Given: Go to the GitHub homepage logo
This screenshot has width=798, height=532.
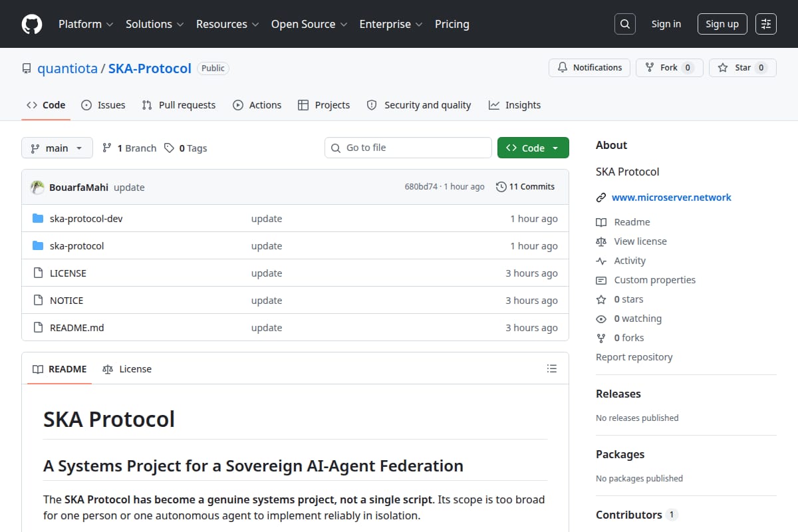Looking at the screenshot, I should [31, 24].
